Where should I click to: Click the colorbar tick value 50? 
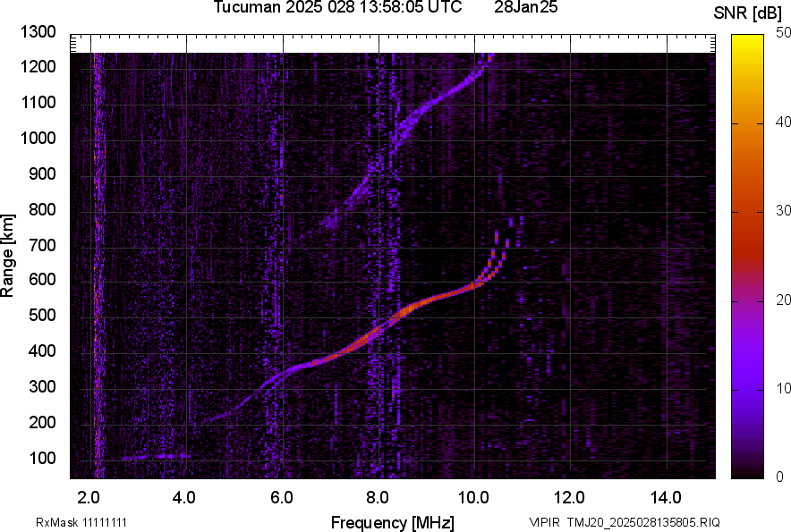(783, 33)
